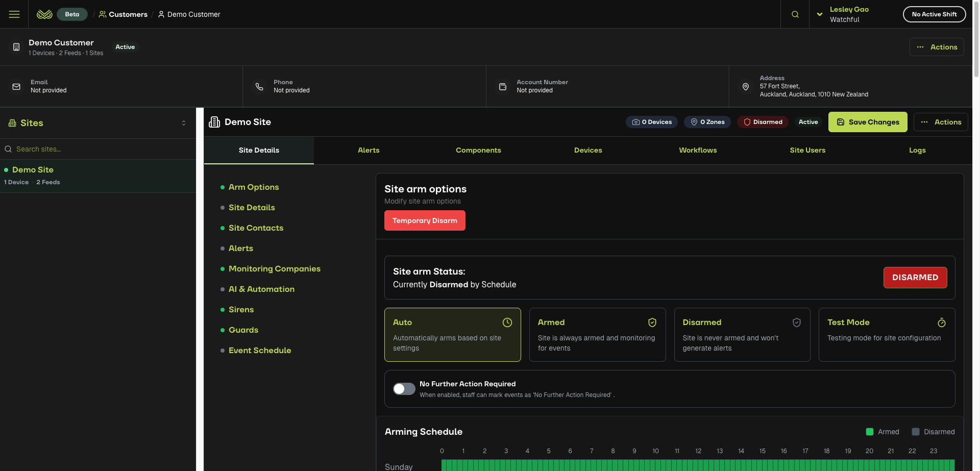Click the green Armed legend swatch
The height and width of the screenshot is (471, 980).
click(869, 432)
